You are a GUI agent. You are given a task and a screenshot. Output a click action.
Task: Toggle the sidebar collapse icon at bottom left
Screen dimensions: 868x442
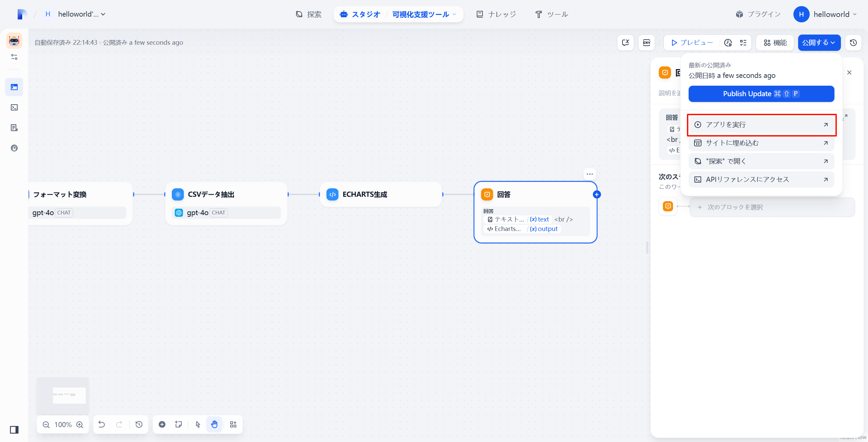[14, 430]
